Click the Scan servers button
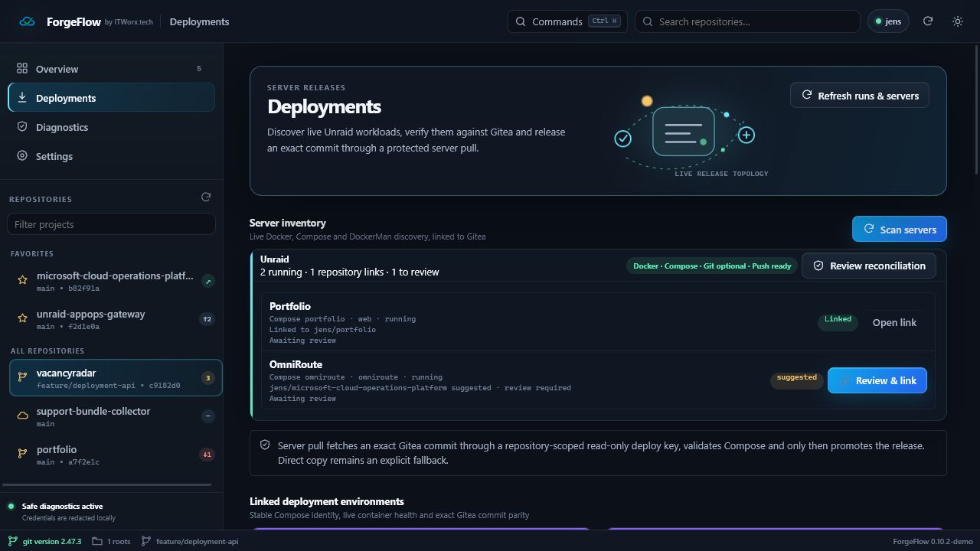This screenshot has width=980, height=551. pyautogui.click(x=900, y=229)
